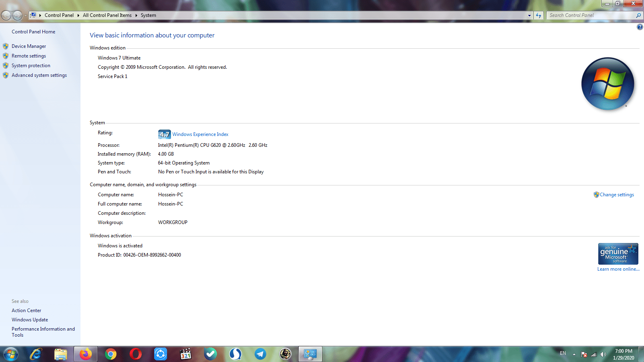Go to Control Panel Home
The width and height of the screenshot is (644, 362).
33,32
